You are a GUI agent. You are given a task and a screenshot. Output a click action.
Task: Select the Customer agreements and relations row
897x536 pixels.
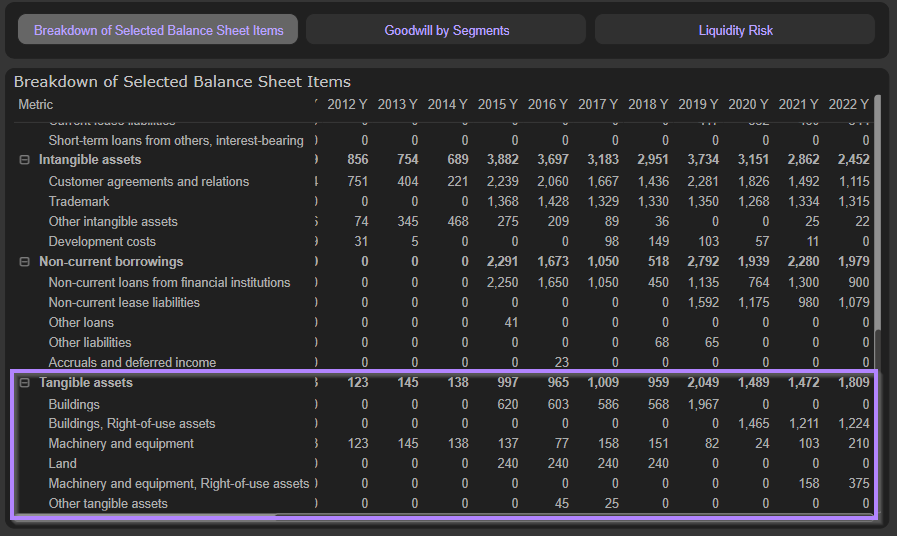tap(148, 182)
